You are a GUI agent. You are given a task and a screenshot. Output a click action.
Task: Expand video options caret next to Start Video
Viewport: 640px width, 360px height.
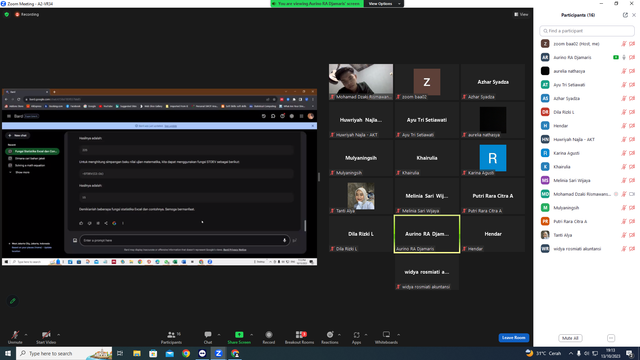tap(59, 335)
